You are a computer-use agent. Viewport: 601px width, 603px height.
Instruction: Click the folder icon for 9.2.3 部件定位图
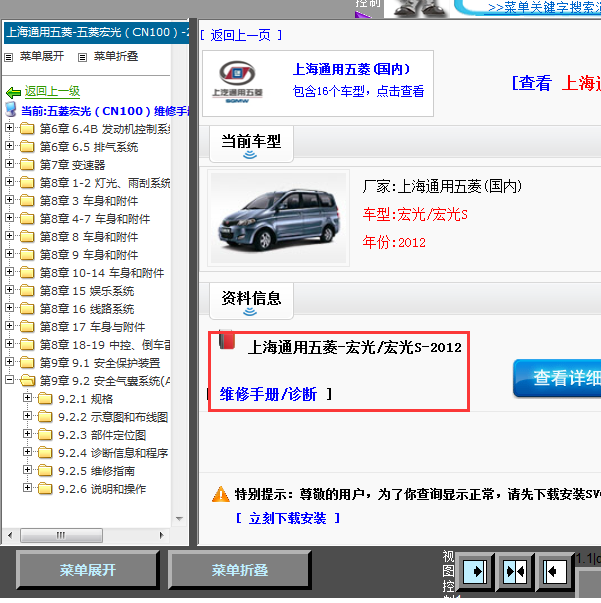click(45, 435)
